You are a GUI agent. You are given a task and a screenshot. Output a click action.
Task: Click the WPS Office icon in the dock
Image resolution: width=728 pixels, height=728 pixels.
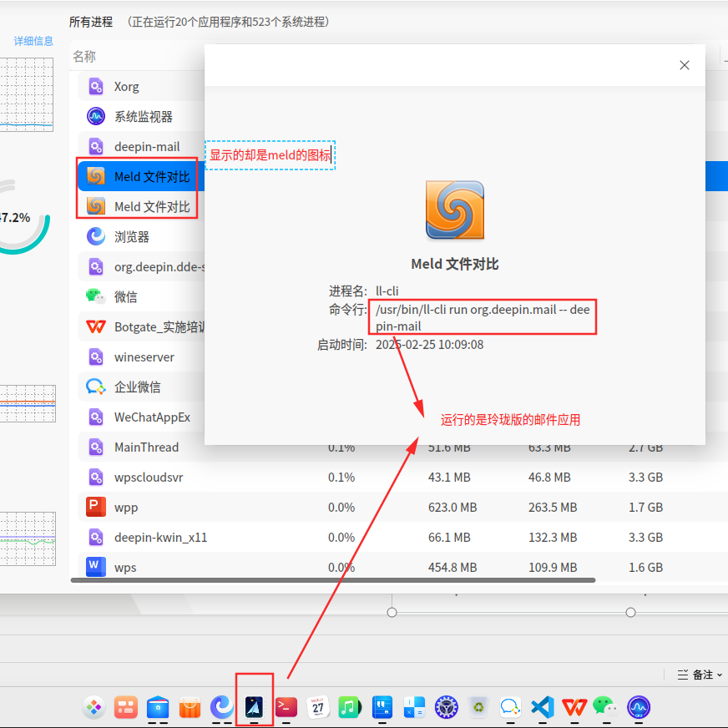pos(574,707)
